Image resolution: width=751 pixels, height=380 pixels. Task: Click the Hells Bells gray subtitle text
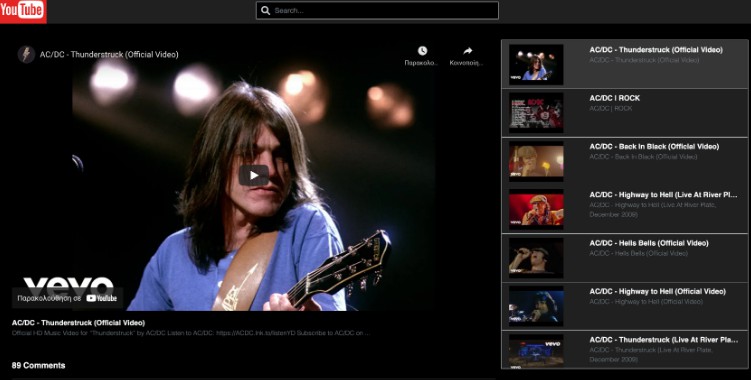point(638,253)
